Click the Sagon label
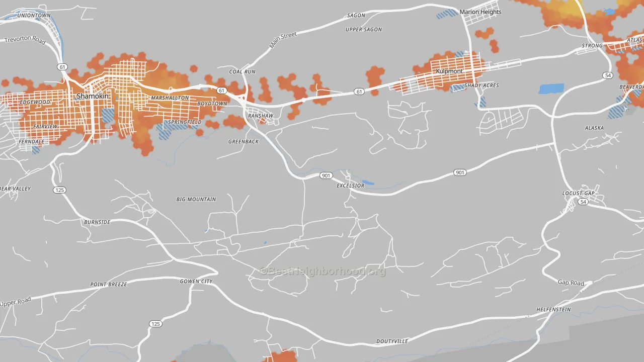644x362 pixels. click(x=356, y=16)
